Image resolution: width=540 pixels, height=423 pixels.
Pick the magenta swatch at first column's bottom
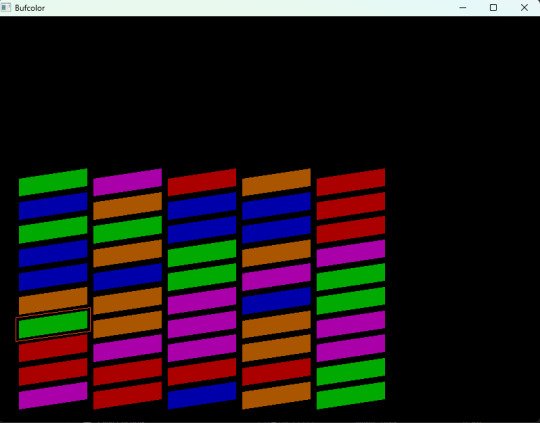pos(53,395)
